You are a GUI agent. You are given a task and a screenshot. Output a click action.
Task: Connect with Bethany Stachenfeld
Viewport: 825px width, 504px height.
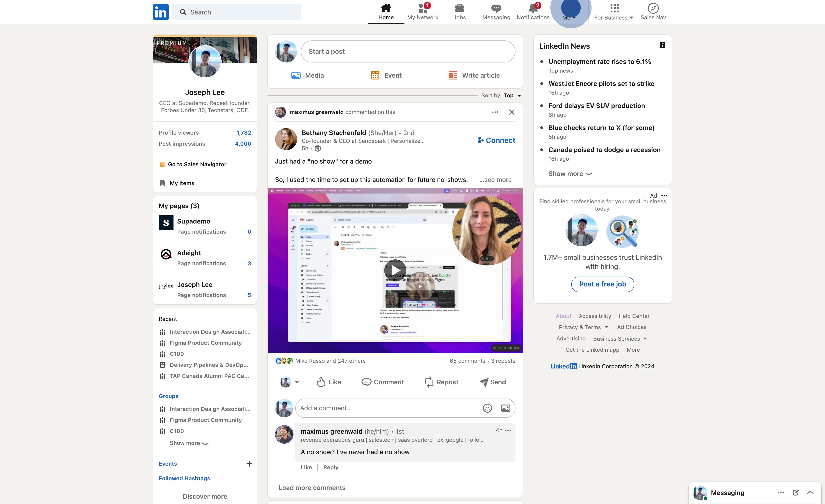click(x=496, y=140)
